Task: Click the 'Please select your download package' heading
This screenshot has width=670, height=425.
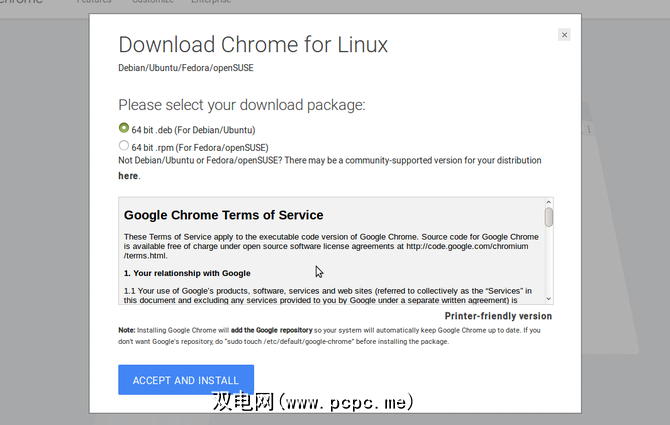Action: point(242,105)
